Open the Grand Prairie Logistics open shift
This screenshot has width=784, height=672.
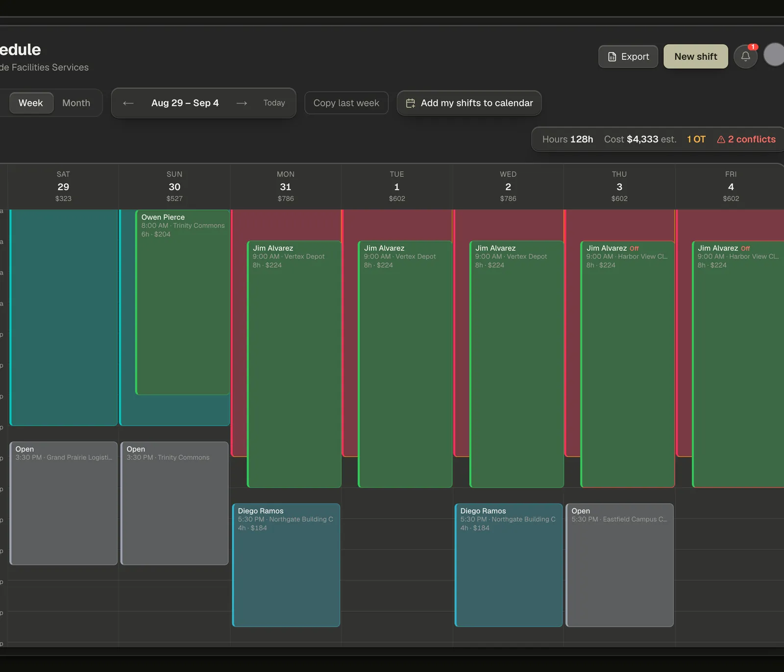coord(64,504)
